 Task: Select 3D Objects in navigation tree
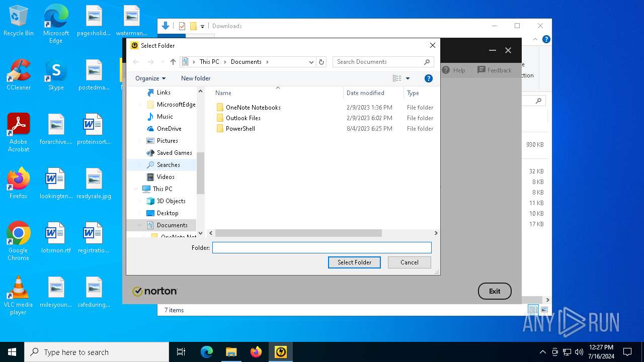click(171, 201)
